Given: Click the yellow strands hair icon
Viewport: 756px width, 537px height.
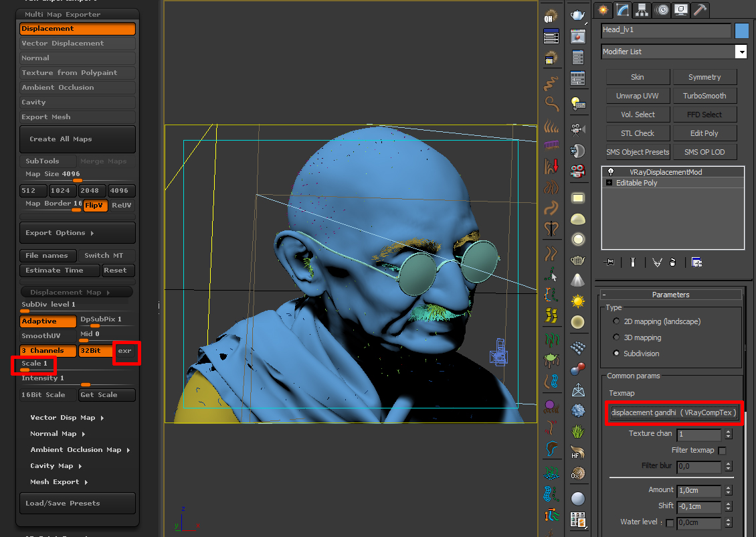Looking at the screenshot, I should [x=551, y=315].
